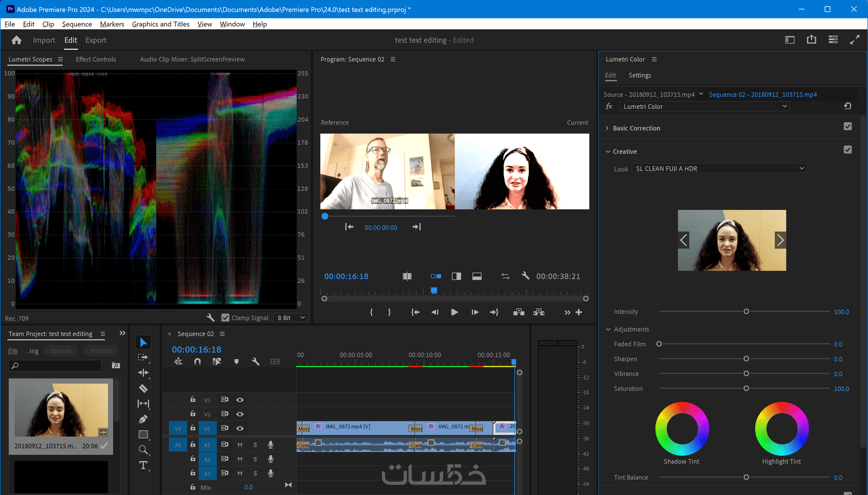Switch to the Effect Controls tab
The width and height of the screenshot is (868, 495).
pos(96,59)
